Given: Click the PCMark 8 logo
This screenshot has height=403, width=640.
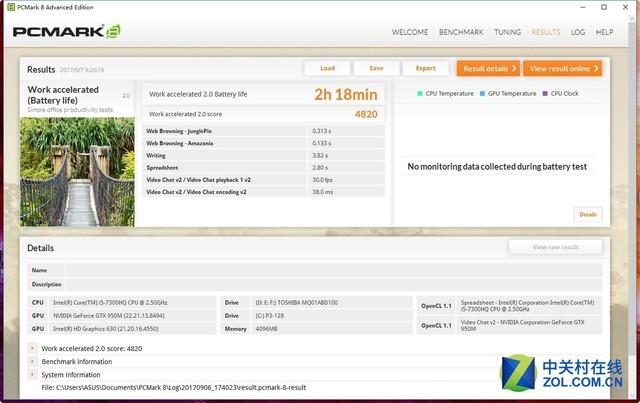Looking at the screenshot, I should (x=67, y=31).
